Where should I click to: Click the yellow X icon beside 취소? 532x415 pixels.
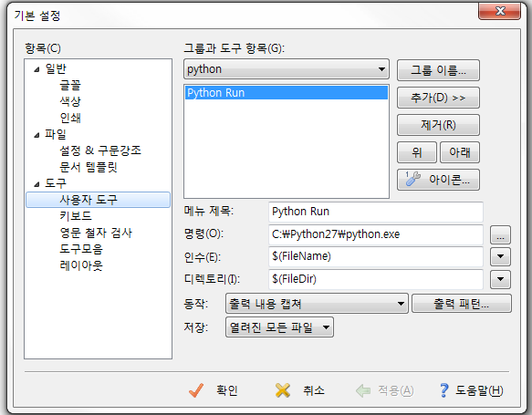283,390
